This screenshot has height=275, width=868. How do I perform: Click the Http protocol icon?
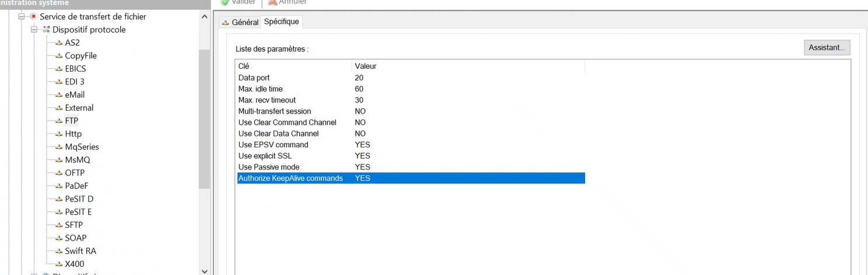click(x=58, y=134)
